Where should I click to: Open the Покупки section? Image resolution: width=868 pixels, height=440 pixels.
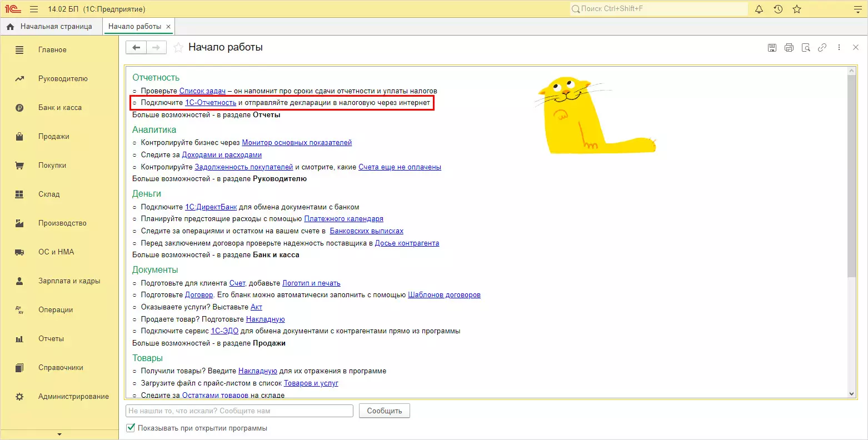(x=52, y=166)
